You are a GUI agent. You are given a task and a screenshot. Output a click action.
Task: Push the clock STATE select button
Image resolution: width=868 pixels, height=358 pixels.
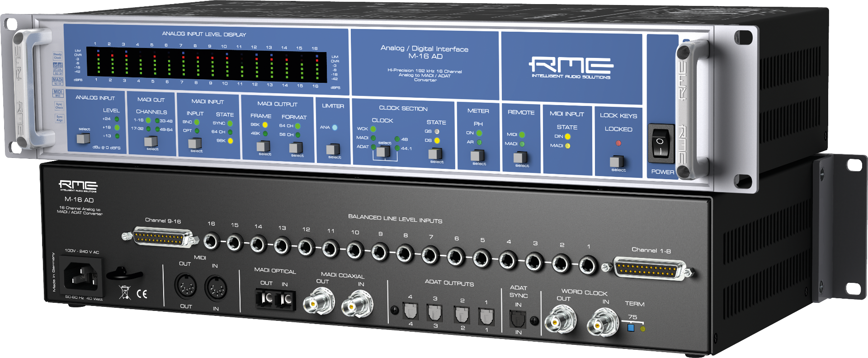pos(435,154)
